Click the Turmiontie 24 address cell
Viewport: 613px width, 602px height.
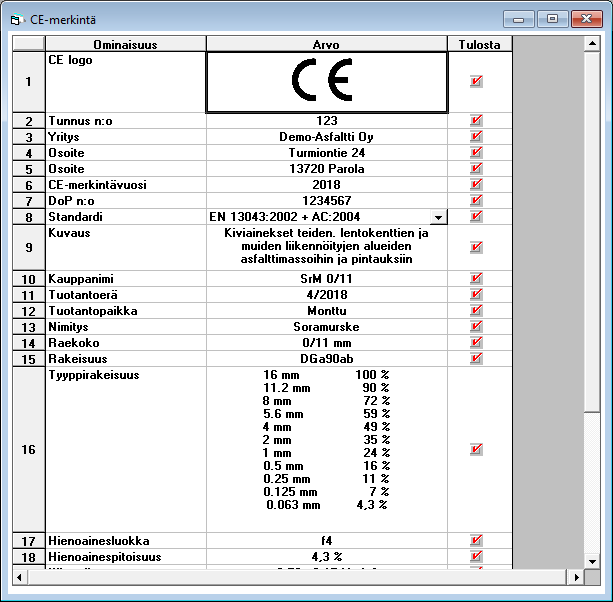[x=326, y=153]
